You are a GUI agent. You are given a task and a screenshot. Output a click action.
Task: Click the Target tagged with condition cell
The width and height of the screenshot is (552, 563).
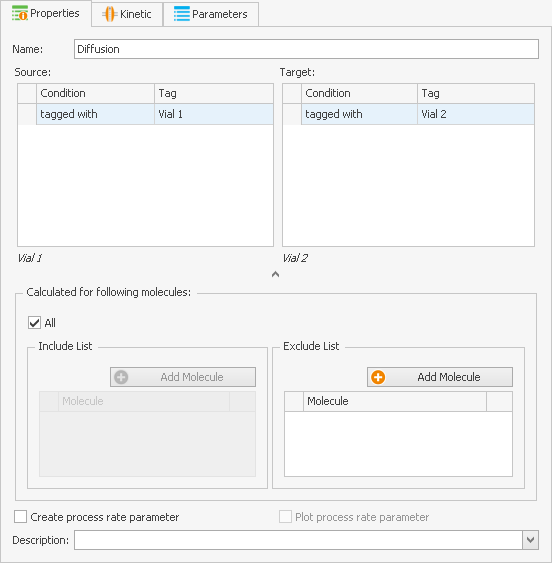point(360,114)
